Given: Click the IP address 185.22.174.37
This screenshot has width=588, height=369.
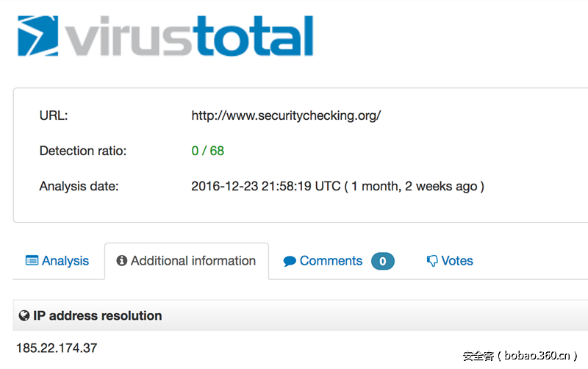Looking at the screenshot, I should tap(57, 348).
